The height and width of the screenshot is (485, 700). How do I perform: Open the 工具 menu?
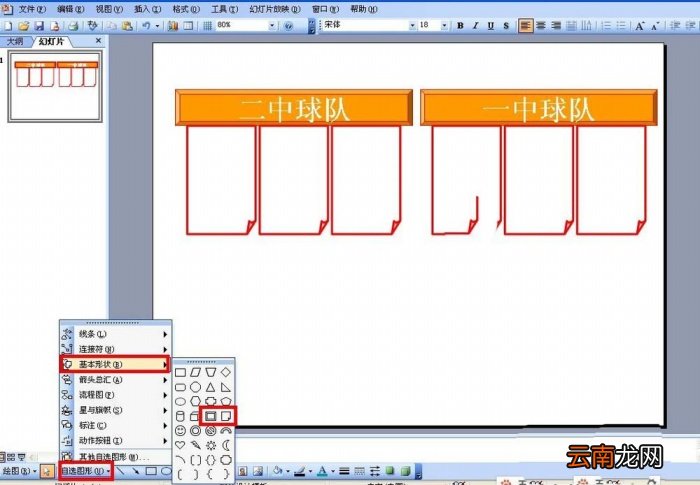(224, 9)
